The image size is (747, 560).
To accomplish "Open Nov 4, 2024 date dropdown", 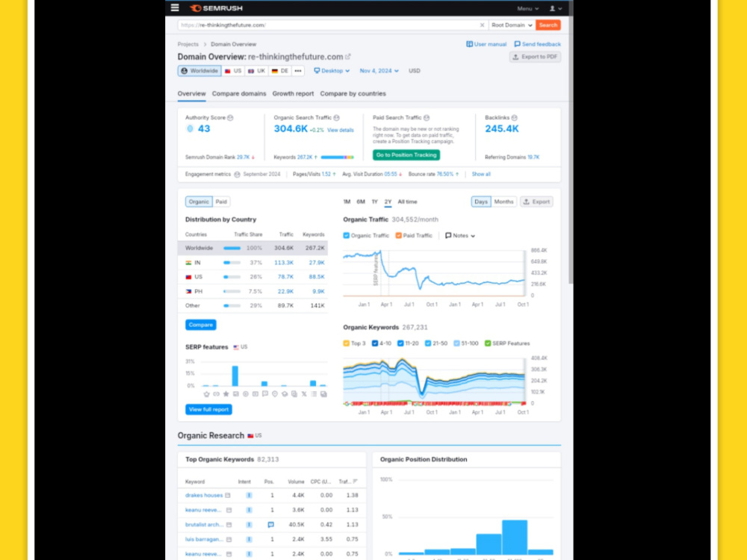I will click(379, 71).
